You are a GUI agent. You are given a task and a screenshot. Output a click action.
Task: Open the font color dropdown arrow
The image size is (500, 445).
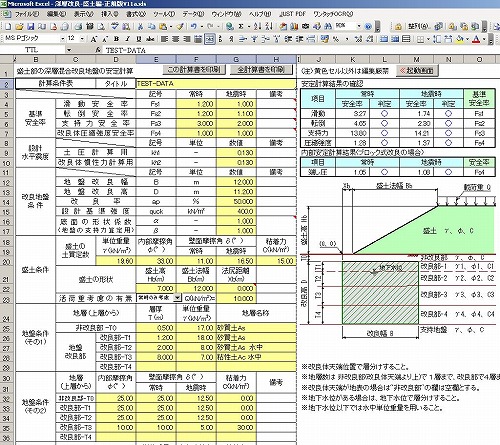click(484, 39)
